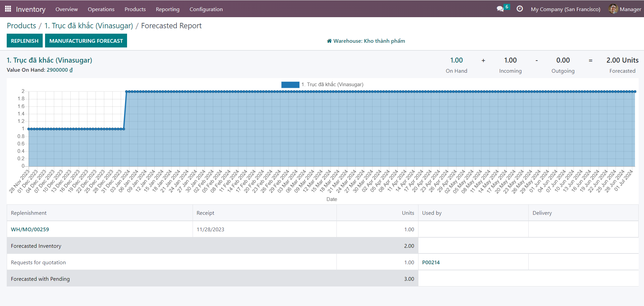The image size is (644, 306).
Task: Expand the Operations menu
Action: point(101,9)
